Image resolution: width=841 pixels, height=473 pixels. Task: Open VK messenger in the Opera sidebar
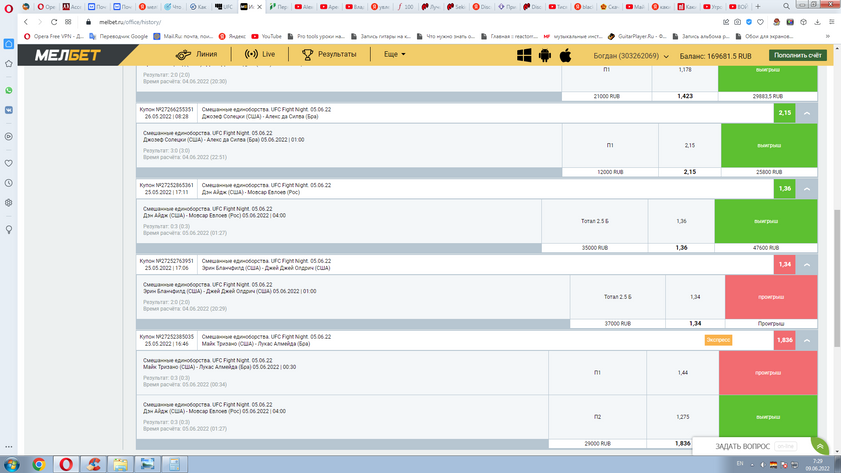point(9,110)
